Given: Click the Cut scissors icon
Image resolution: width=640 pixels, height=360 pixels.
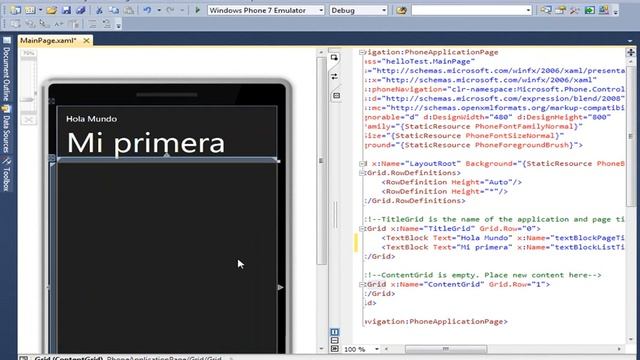Looking at the screenshot, I should 99,10.
